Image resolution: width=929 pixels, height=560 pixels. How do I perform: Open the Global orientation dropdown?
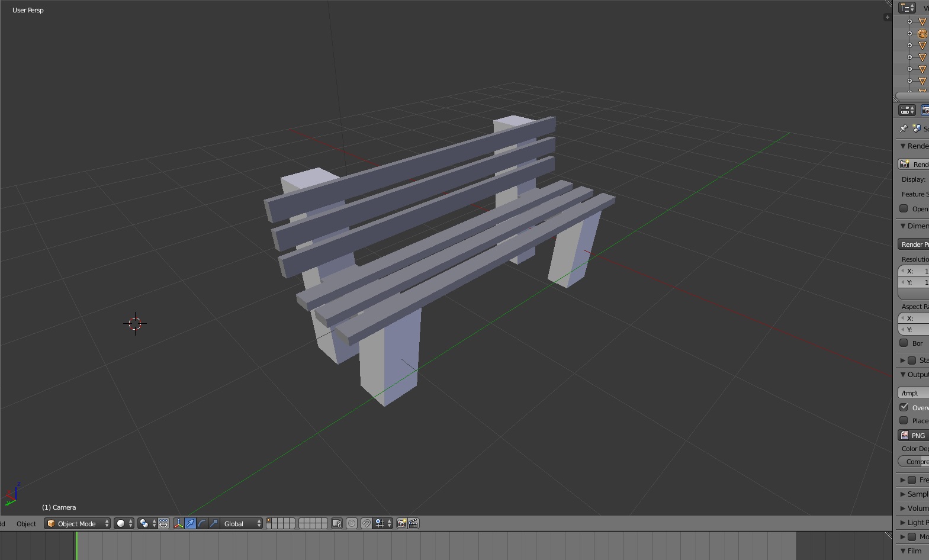pos(242,523)
